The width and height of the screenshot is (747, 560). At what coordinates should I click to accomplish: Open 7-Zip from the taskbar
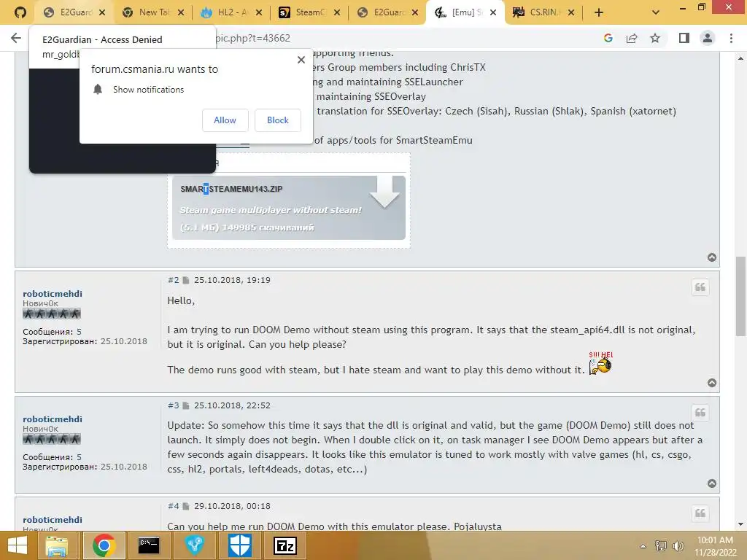click(285, 545)
